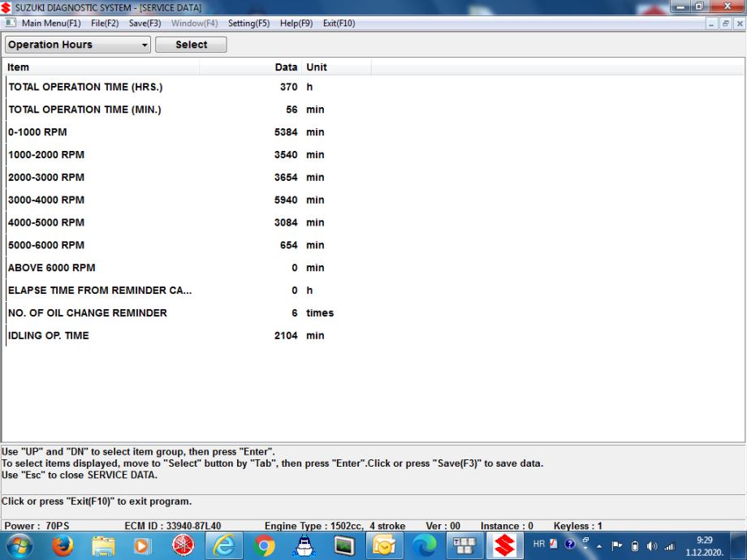The image size is (747, 560).
Task: Click the ECM ID : 33940-87L40 status entry
Action: click(172, 526)
